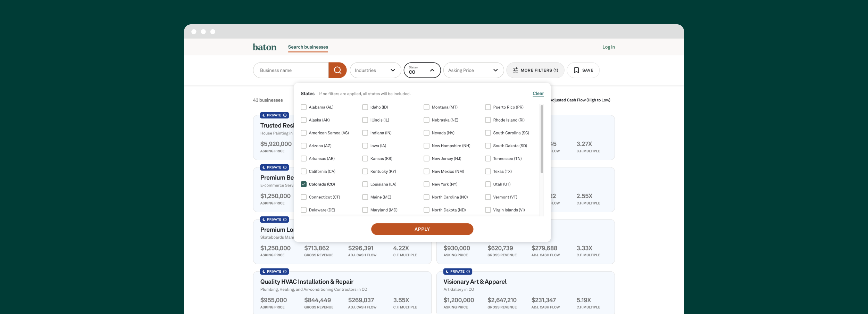This screenshot has height=314, width=868.
Task: Tick the Texas (TX) state checkbox
Action: click(x=488, y=172)
